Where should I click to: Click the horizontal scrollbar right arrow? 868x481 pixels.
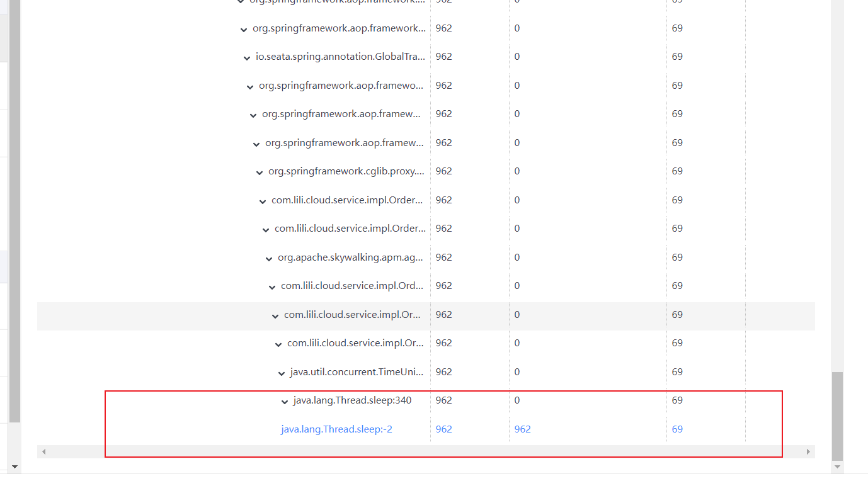(x=809, y=451)
